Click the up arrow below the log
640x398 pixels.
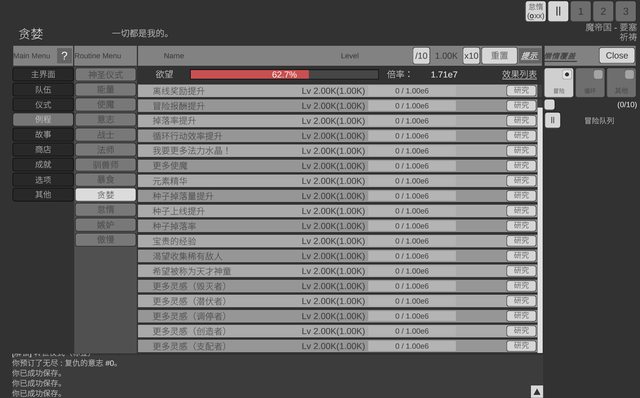tap(537, 391)
